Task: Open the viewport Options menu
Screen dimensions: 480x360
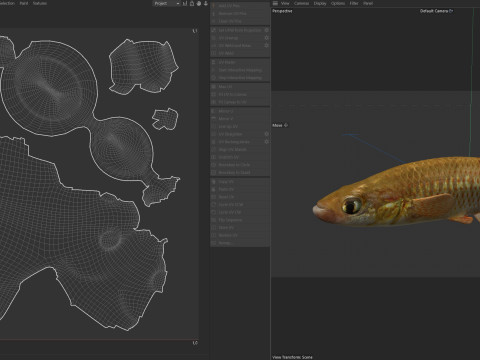Action: [x=338, y=3]
